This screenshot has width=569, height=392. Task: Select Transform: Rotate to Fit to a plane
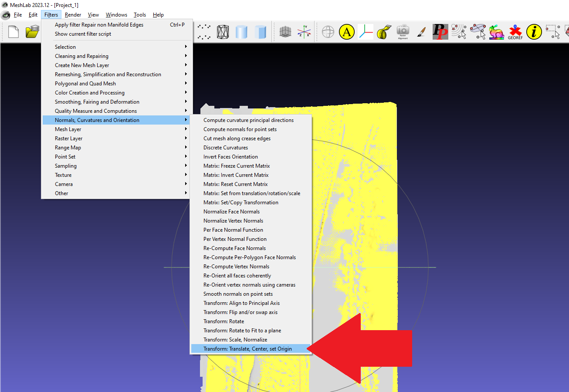click(251, 331)
